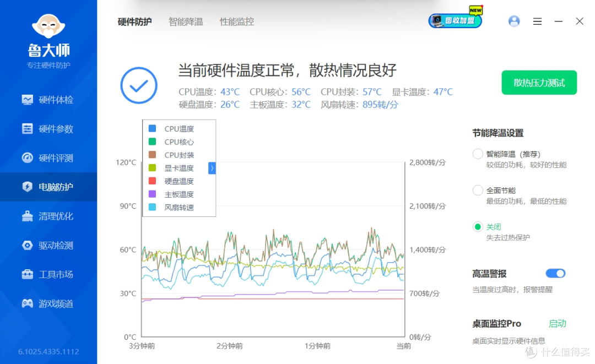Click the 2分钟前 axis label

click(x=230, y=346)
